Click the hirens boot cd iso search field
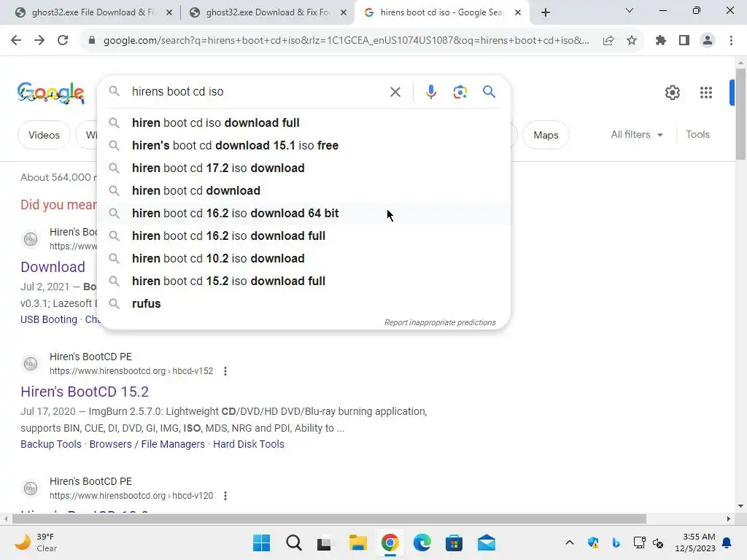747x560 pixels. click(x=258, y=91)
